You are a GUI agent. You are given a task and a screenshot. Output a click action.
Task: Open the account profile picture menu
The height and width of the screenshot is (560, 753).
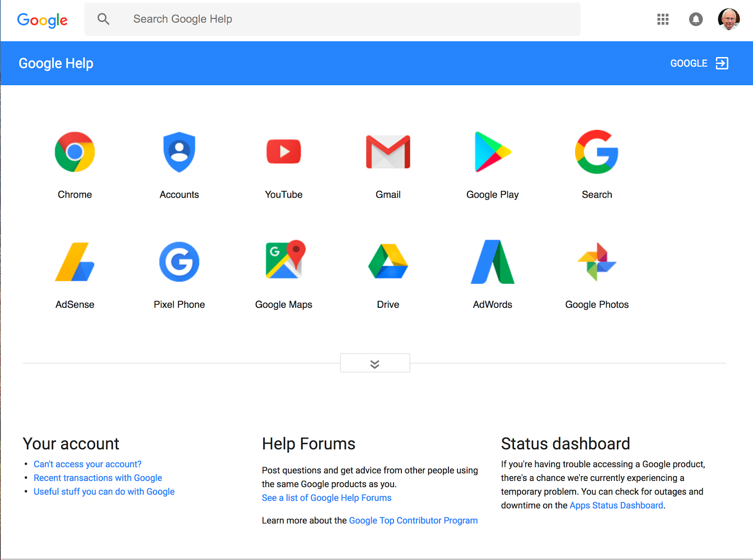729,19
